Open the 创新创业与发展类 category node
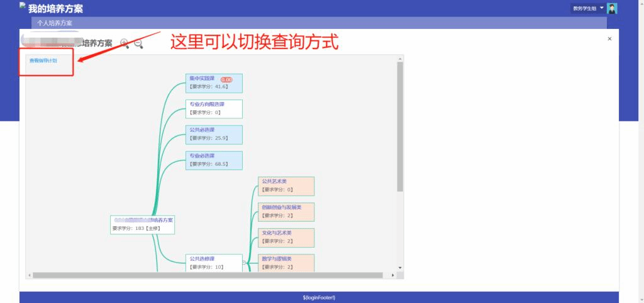Viewport: 644px width, 303px height. [x=286, y=212]
